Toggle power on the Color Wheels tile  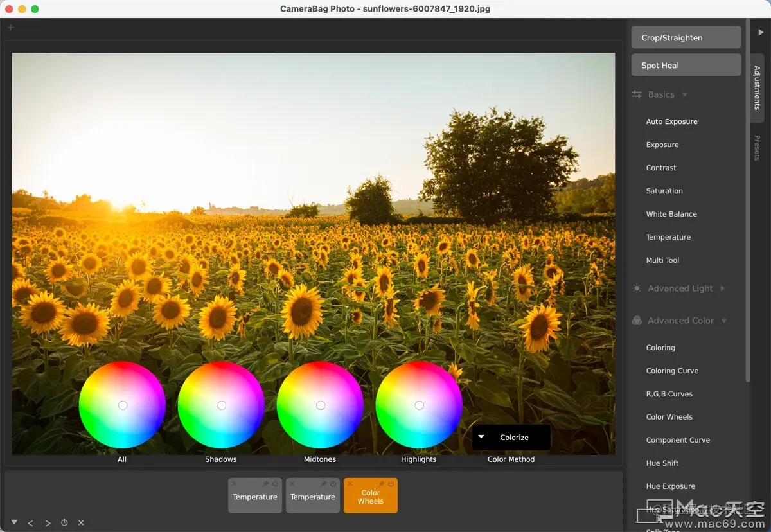pos(391,484)
